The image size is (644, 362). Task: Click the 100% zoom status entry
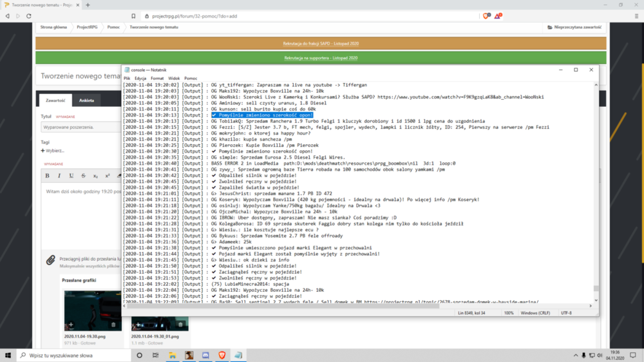pyautogui.click(x=509, y=313)
